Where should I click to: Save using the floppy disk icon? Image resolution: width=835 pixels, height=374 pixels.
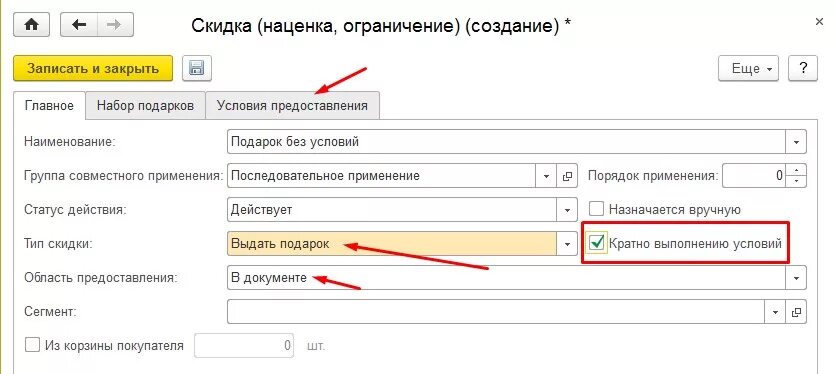[197, 69]
